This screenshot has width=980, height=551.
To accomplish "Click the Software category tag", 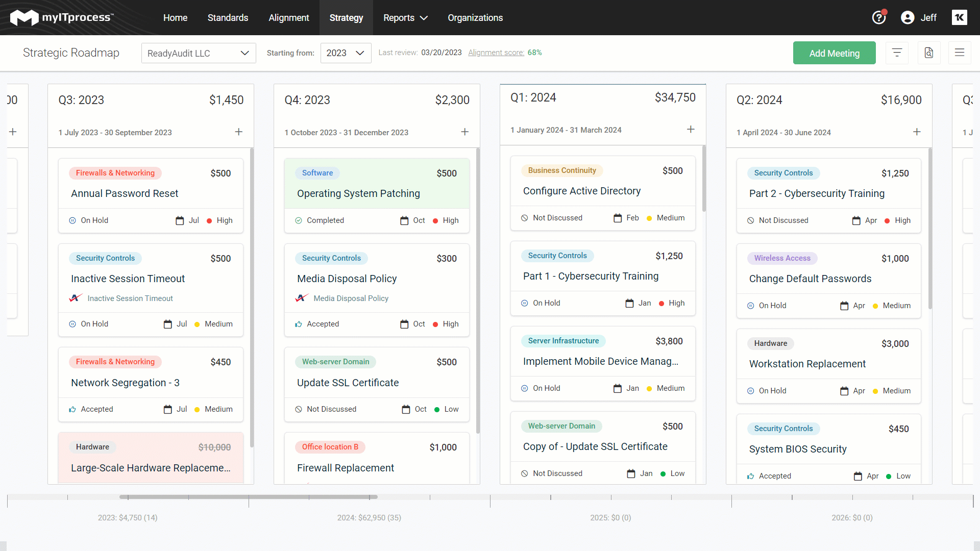I will point(317,173).
